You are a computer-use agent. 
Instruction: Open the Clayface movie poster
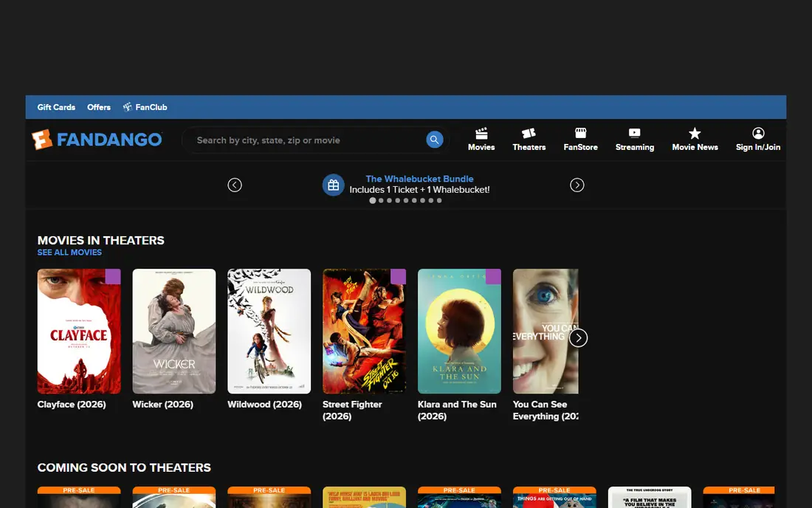[79, 332]
